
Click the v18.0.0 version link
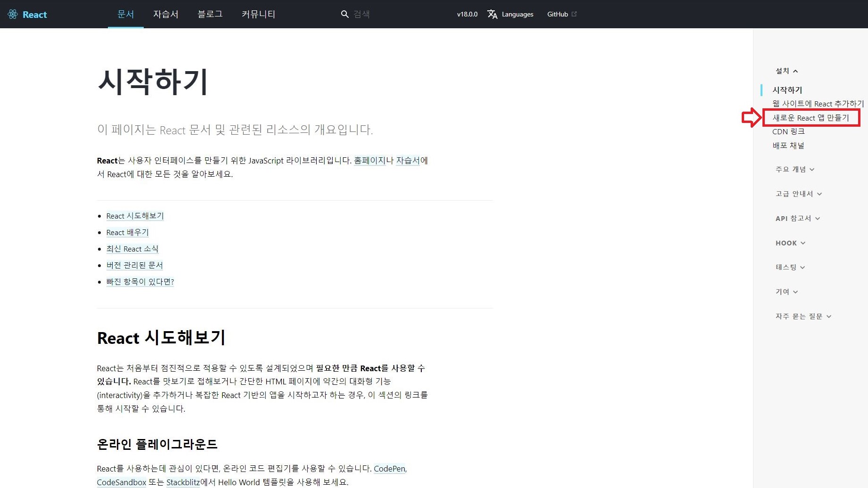click(x=467, y=14)
